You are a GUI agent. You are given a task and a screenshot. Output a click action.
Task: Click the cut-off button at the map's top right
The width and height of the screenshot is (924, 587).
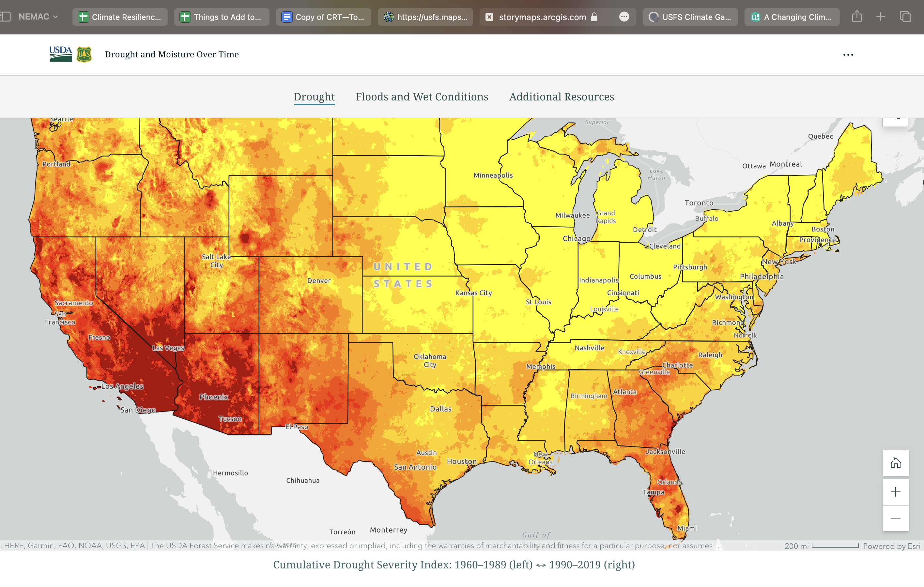click(895, 122)
